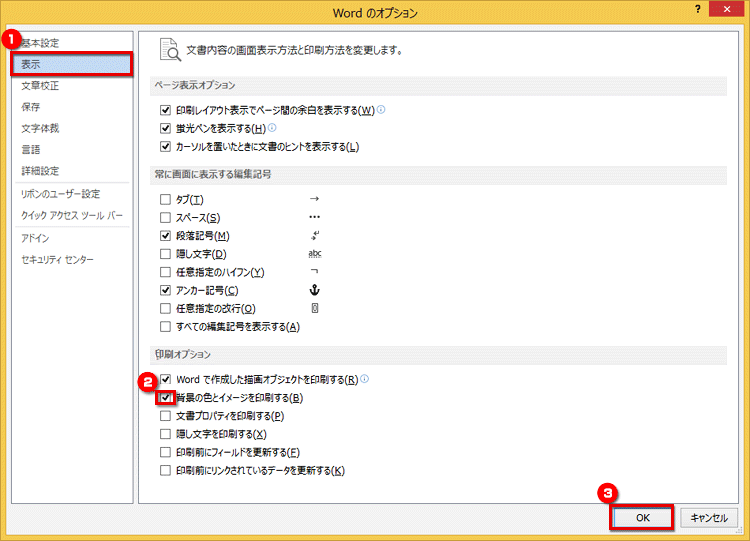Check 任意指定のハイフン option
Viewport: 750px width, 541px height.
click(165, 272)
